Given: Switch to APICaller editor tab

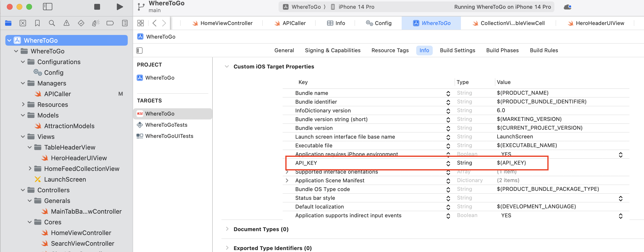Looking at the screenshot, I should [x=290, y=23].
